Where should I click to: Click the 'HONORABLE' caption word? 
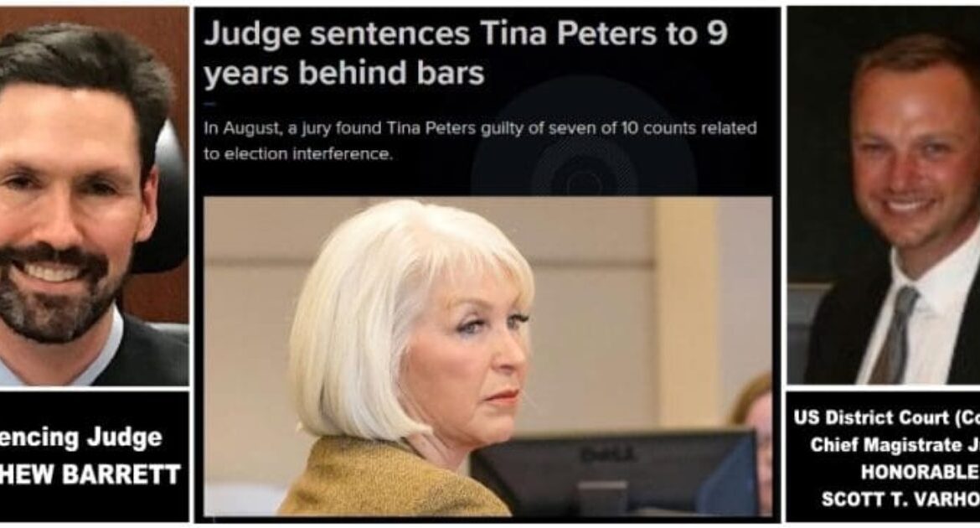pyautogui.click(x=920, y=472)
